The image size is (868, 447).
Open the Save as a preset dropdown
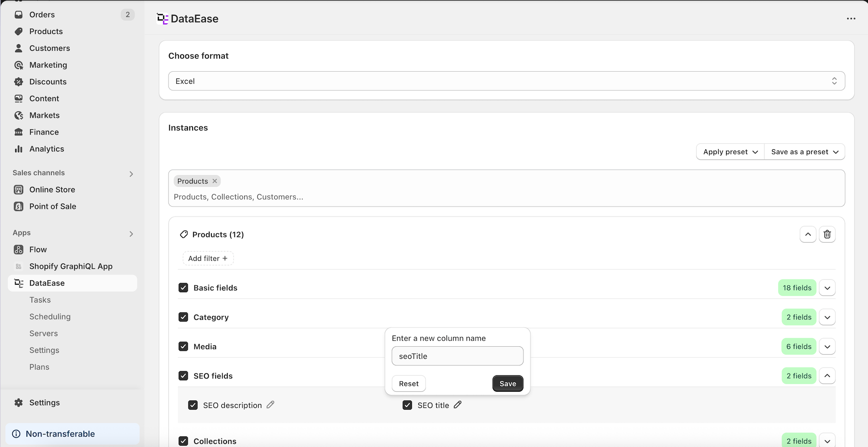(805, 152)
